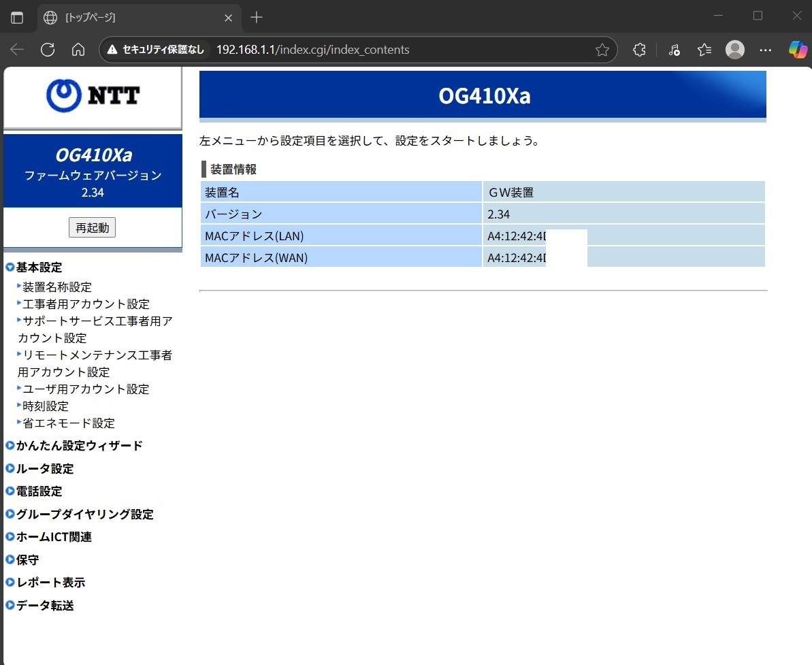812x665 pixels.
Task: Expand the データ転送 menu
Action: tap(39, 605)
